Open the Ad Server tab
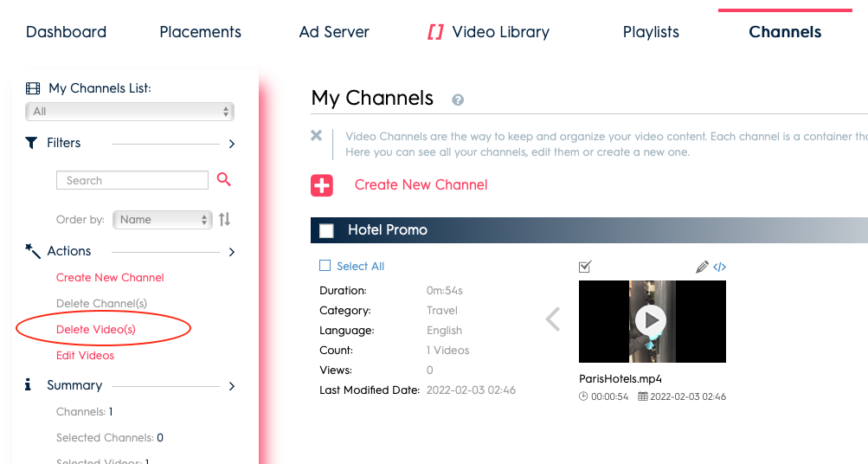The image size is (868, 464). (334, 32)
